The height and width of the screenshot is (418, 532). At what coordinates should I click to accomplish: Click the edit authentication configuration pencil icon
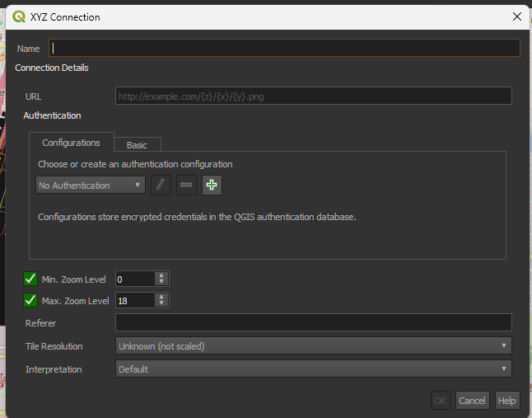pyautogui.click(x=161, y=186)
